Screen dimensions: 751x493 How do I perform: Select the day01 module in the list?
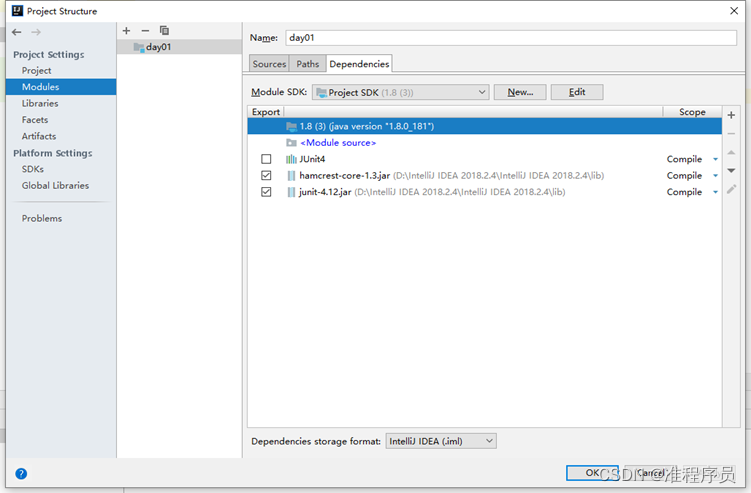[x=179, y=47]
